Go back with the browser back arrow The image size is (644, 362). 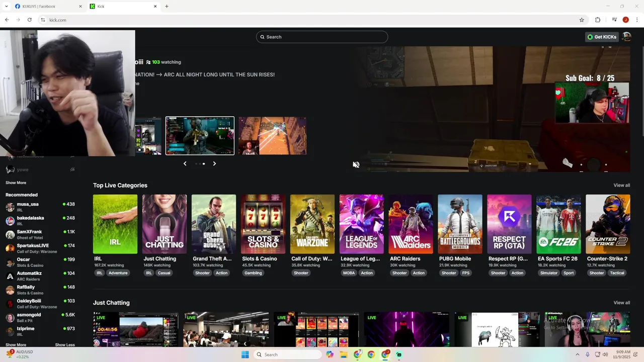coord(7,20)
